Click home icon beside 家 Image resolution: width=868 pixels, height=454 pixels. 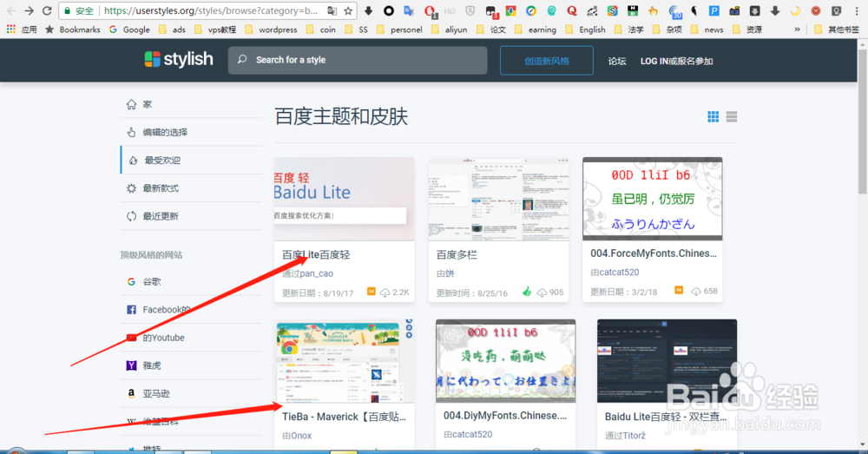[131, 104]
